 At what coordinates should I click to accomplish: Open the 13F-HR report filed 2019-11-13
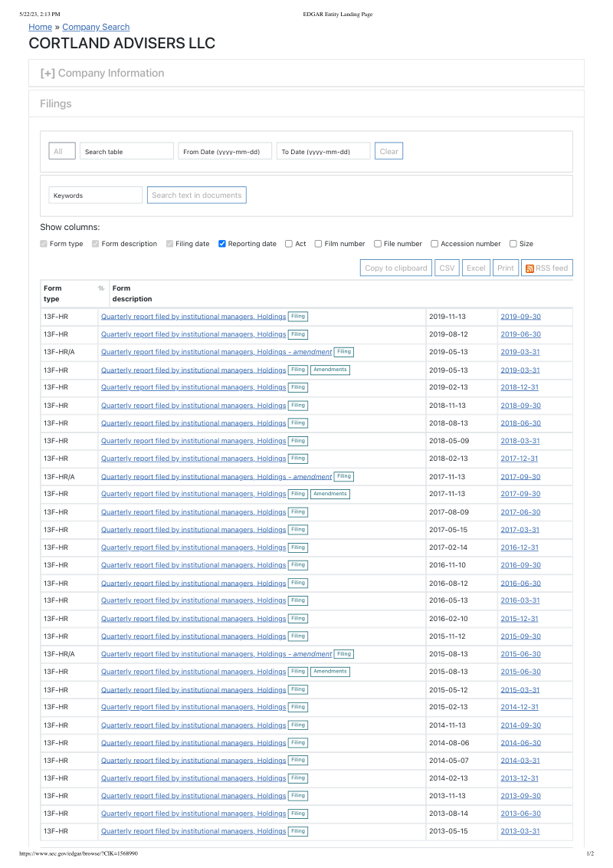coord(194,317)
